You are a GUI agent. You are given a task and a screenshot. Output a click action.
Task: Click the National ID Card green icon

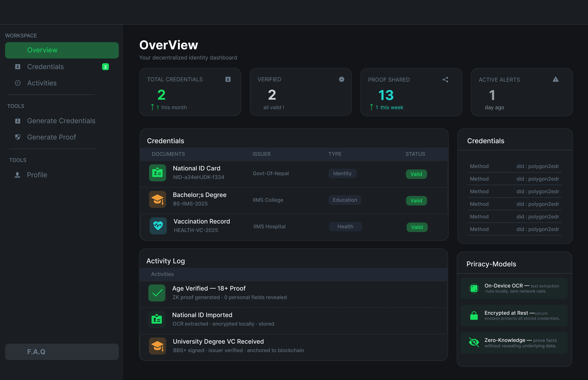(x=157, y=173)
